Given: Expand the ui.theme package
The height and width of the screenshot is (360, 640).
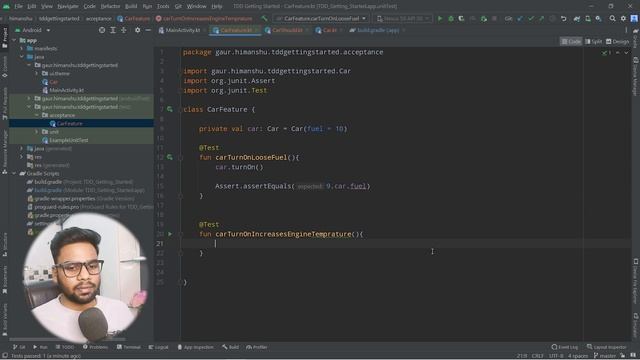Looking at the screenshot, I should pyautogui.click(x=36, y=73).
